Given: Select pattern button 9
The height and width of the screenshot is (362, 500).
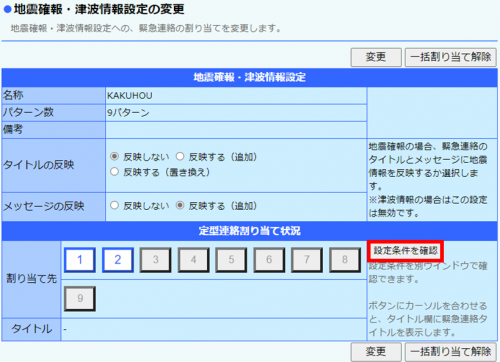Looking at the screenshot, I should pyautogui.click(x=80, y=298).
